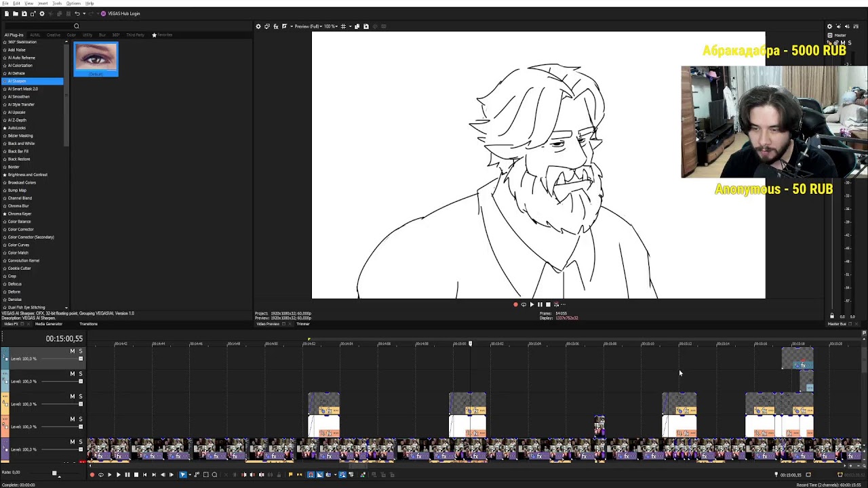Select the AI Colorization effect
Viewport: 868px width, 488px height.
[x=20, y=65]
